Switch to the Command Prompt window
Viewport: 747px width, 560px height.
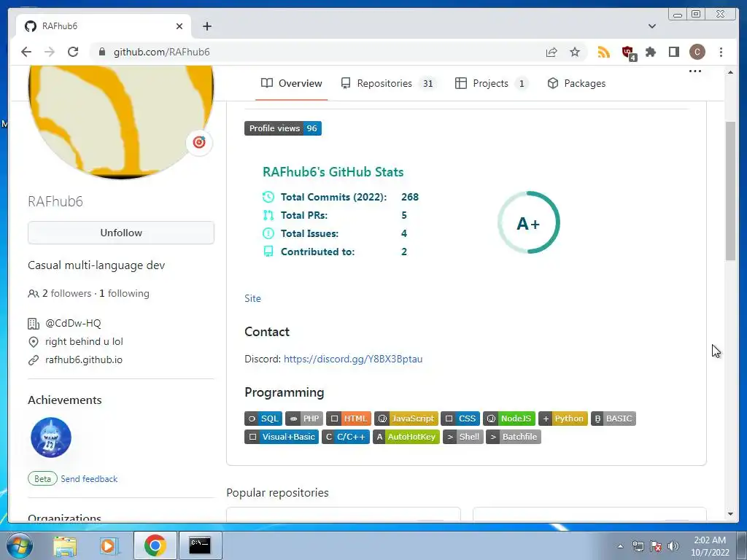coord(200,545)
